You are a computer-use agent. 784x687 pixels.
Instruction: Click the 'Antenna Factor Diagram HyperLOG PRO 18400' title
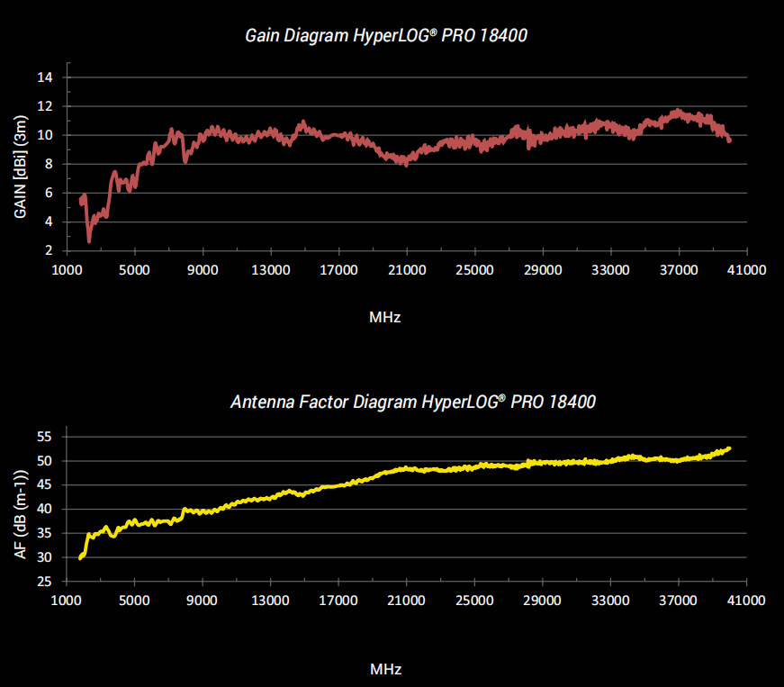413,402
